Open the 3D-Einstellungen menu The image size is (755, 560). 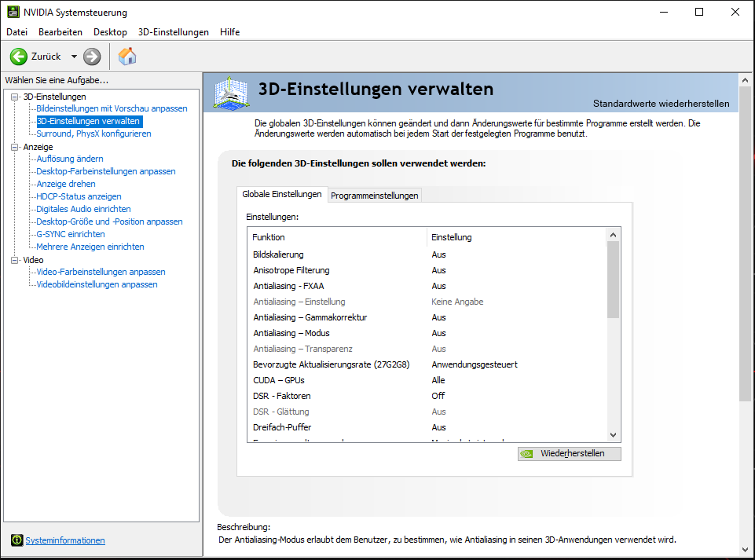tap(174, 31)
